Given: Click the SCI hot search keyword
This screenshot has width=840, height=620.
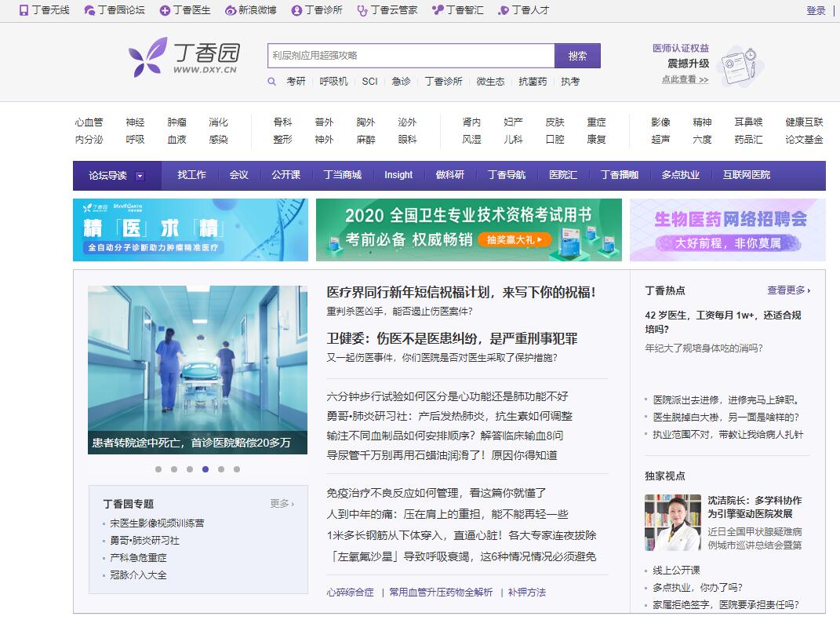Looking at the screenshot, I should [369, 82].
